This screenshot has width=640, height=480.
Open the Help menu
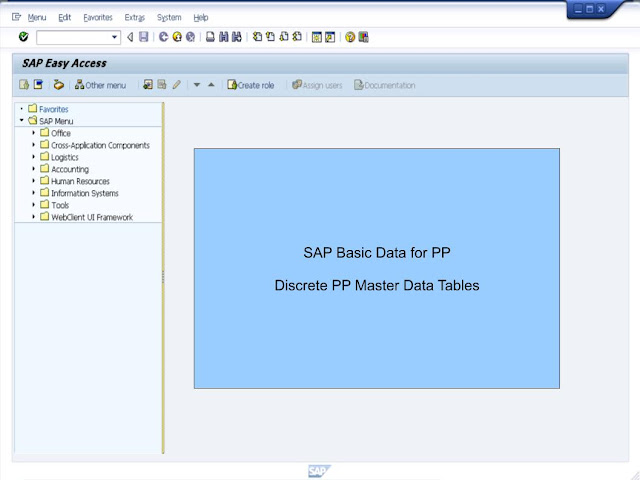click(x=201, y=18)
